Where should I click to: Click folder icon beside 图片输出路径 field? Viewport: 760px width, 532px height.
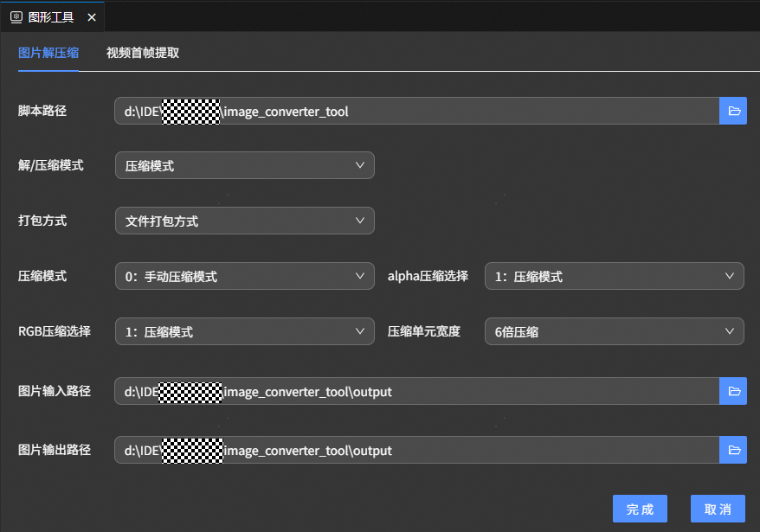coord(733,450)
